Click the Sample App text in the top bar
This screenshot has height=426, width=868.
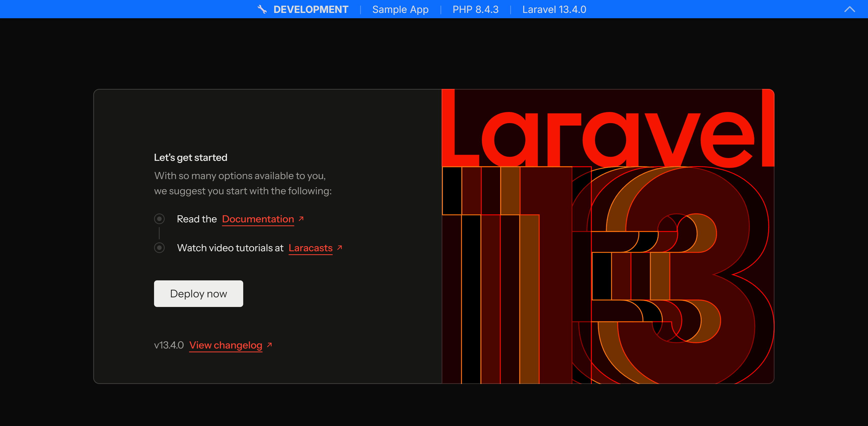pyautogui.click(x=400, y=9)
